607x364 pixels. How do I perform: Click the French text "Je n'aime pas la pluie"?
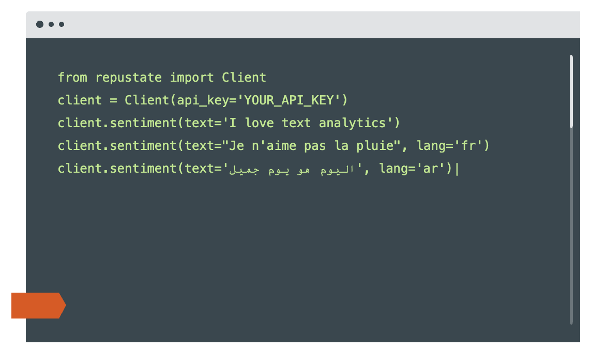[308, 146]
